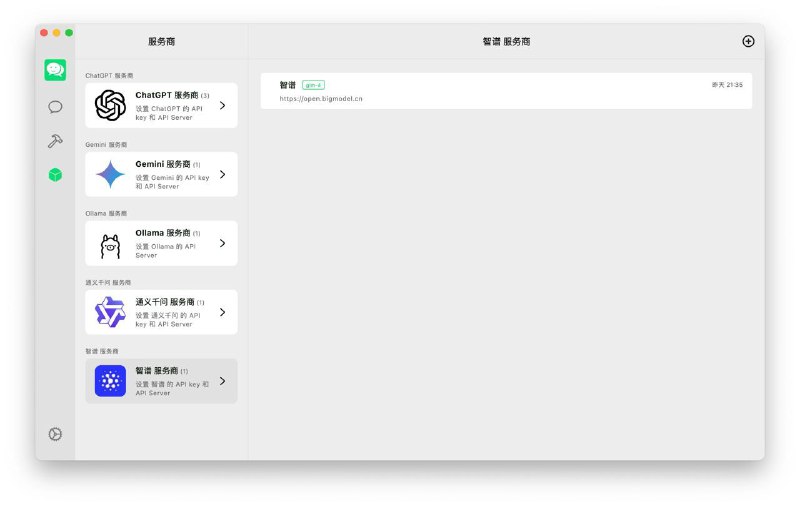Maximize the window with green button
This screenshot has width=800, height=507.
click(69, 33)
